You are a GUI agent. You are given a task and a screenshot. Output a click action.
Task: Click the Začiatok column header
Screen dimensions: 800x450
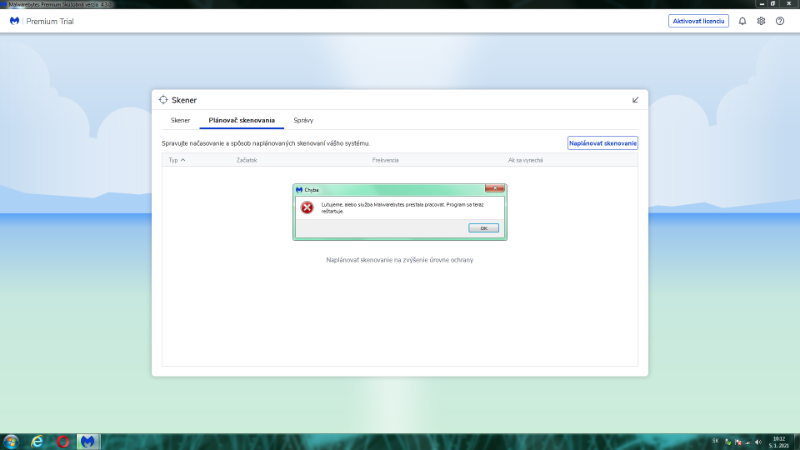(246, 160)
